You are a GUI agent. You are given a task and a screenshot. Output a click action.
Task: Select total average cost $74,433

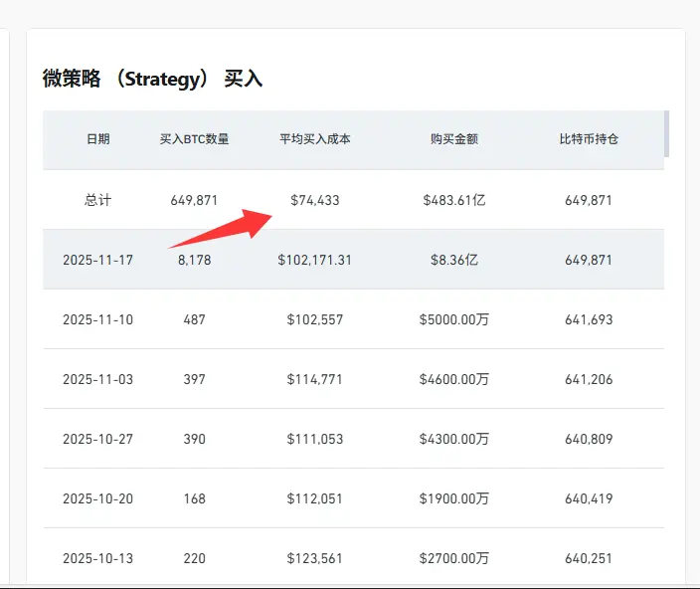[315, 200]
